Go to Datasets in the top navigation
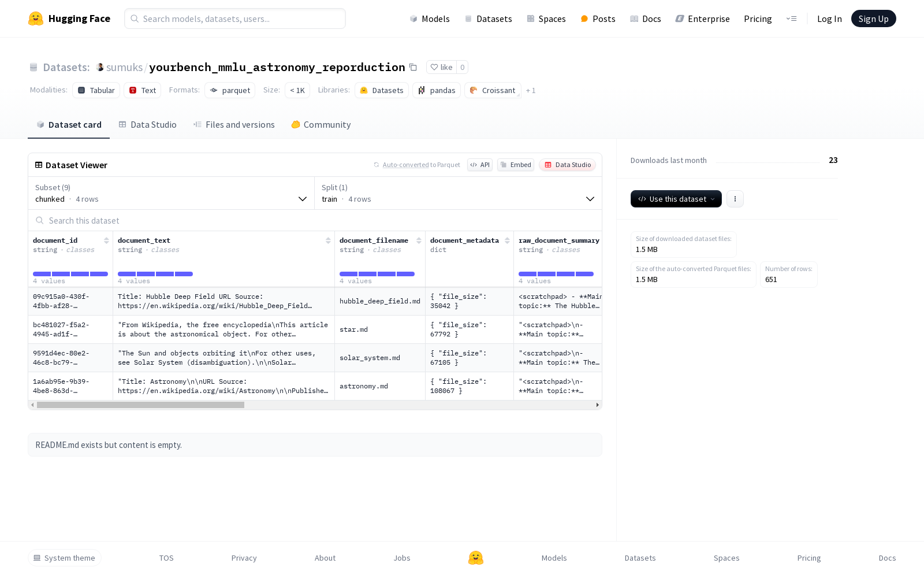The image size is (924, 578). coord(489,18)
